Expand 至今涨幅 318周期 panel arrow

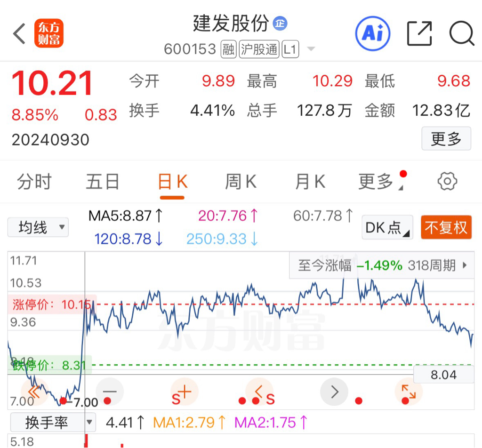coord(465,265)
